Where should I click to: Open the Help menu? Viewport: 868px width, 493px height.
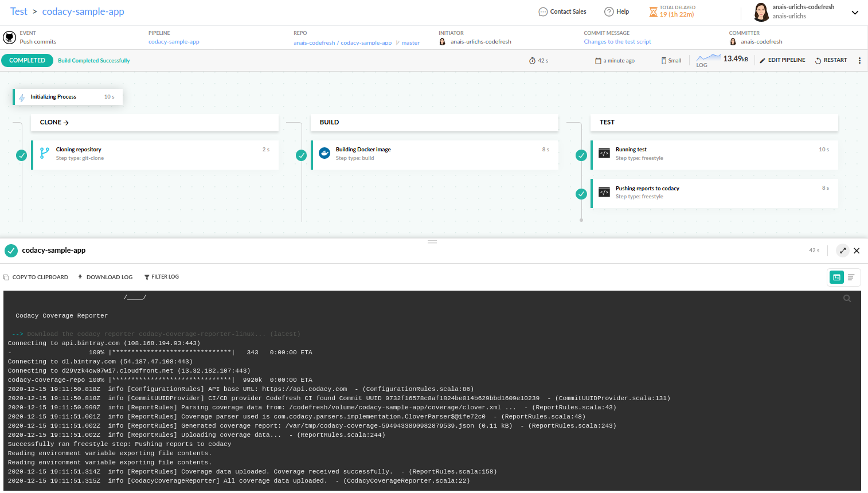(616, 11)
